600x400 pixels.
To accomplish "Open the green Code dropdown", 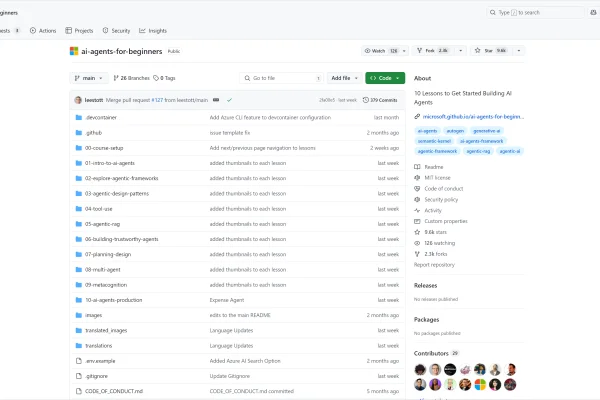I will coord(385,78).
